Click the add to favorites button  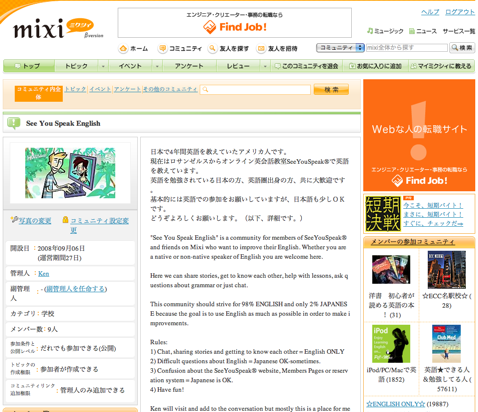(375, 66)
